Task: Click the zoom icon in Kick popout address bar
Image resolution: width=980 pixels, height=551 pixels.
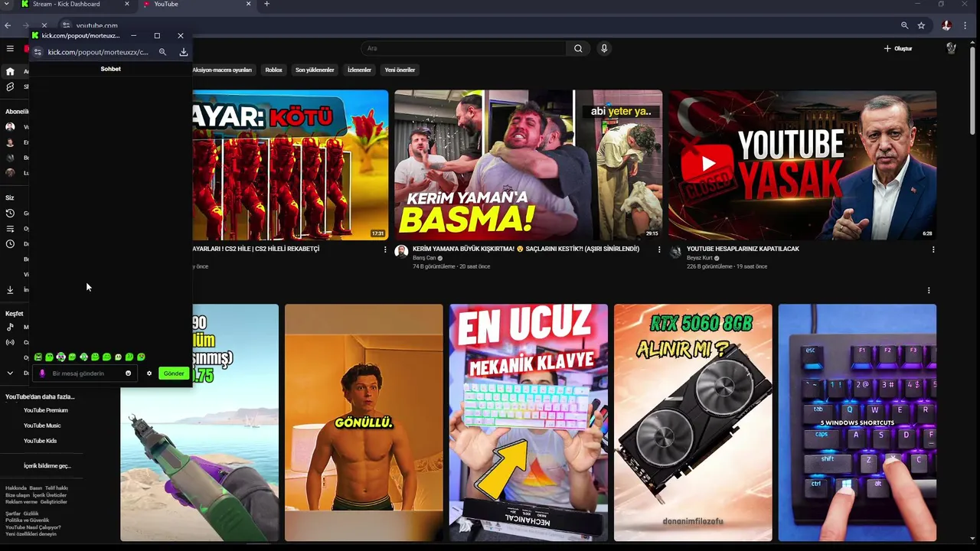Action: (162, 52)
